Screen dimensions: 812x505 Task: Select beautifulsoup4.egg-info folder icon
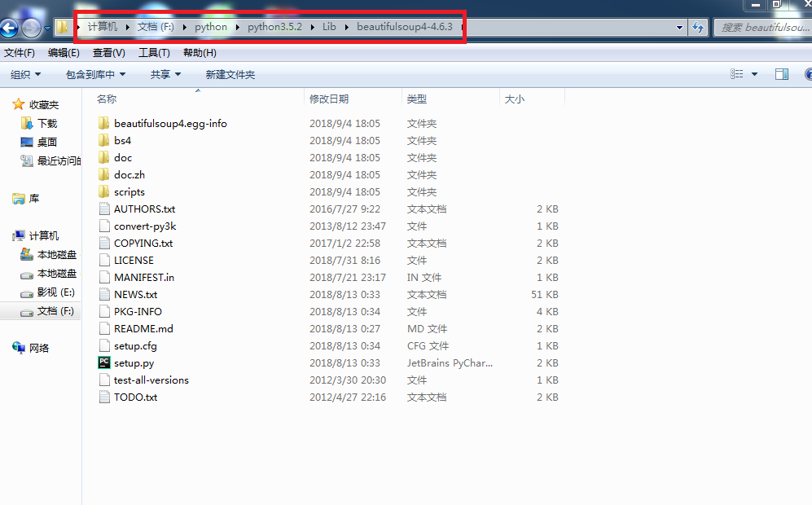pos(104,123)
